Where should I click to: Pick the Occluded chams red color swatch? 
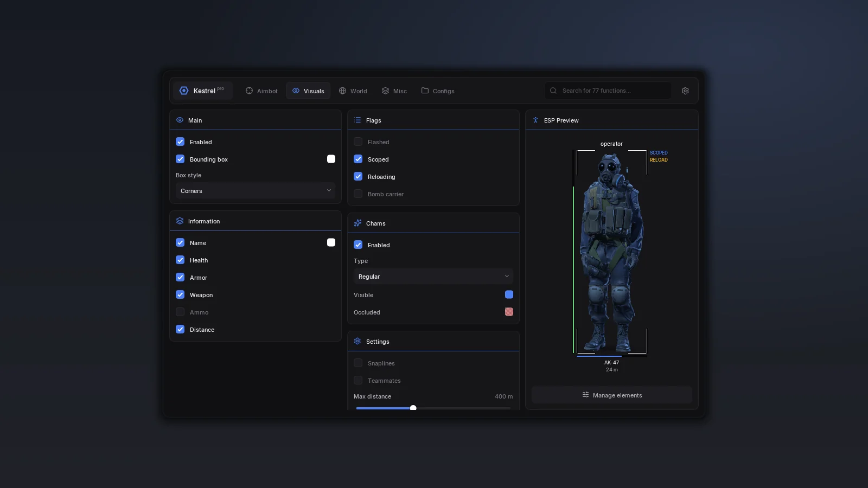509,312
